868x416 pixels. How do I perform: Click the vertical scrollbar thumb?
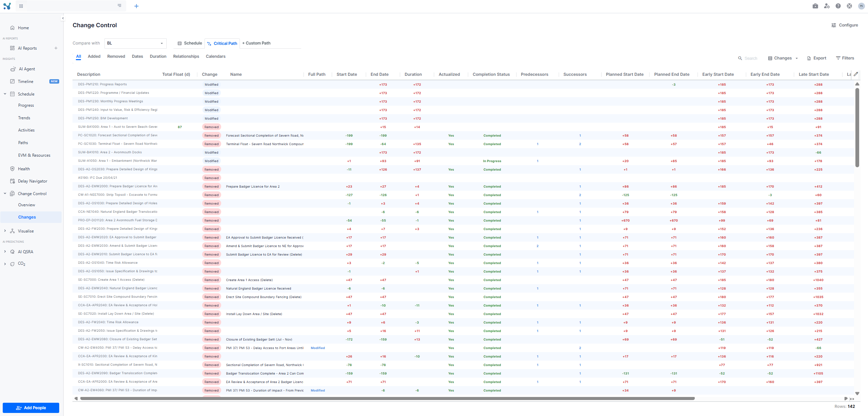point(857,127)
